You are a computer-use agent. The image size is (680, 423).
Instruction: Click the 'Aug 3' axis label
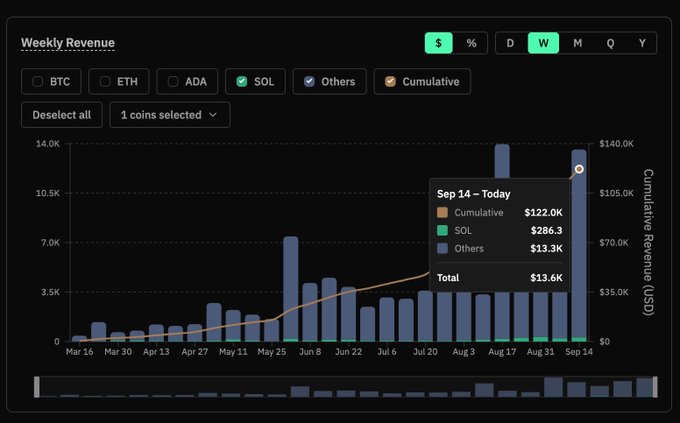point(464,352)
